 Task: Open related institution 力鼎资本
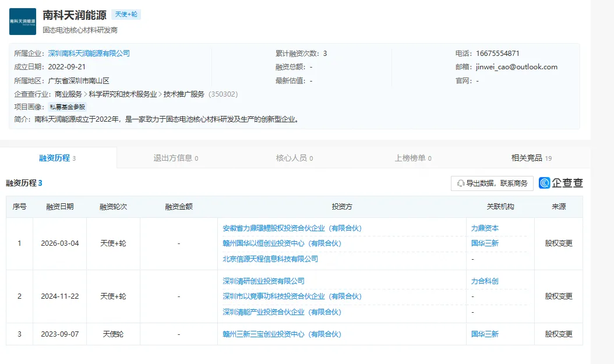[485, 228]
